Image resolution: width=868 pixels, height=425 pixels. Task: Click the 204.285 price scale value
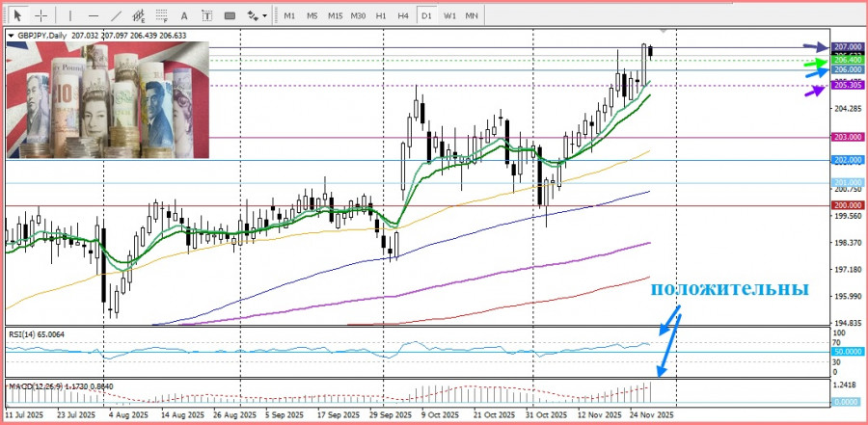(847, 108)
